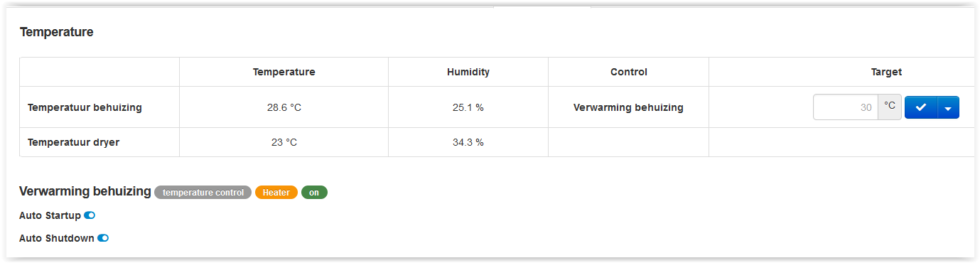This screenshot has height=263, width=980.
Task: Click the green 'on' status badge
Action: pos(314,192)
